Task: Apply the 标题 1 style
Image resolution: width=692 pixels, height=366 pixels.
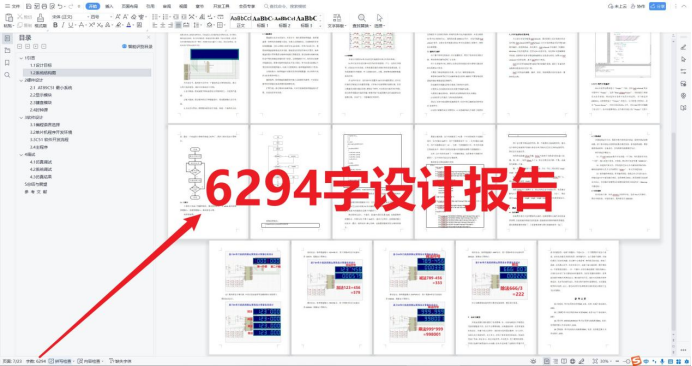Action: (262, 21)
